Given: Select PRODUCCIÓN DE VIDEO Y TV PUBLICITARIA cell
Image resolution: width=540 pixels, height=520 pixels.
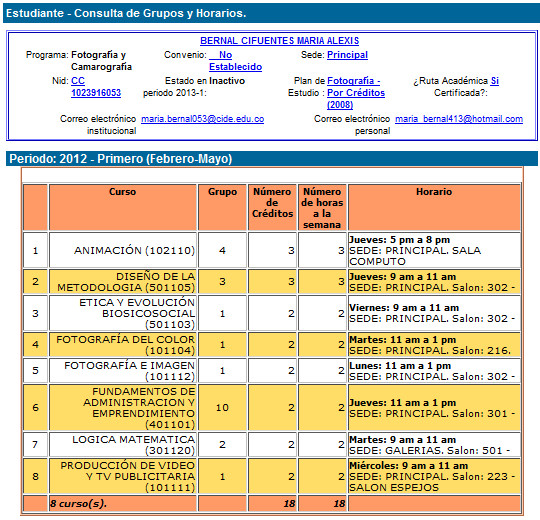Looking at the screenshot, I should tap(123, 476).
